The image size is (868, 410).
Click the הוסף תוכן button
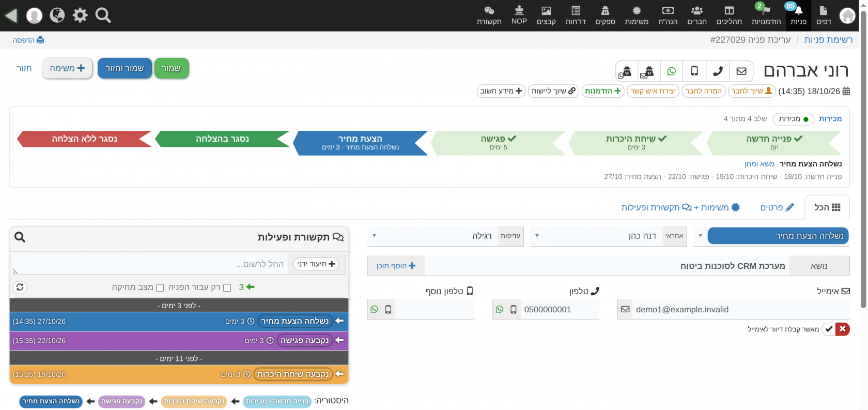(396, 266)
